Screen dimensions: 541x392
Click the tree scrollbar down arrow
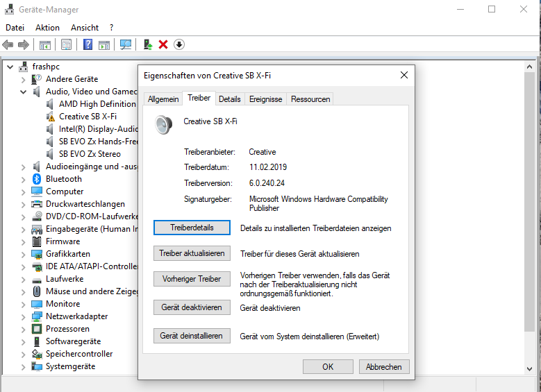coord(529,368)
